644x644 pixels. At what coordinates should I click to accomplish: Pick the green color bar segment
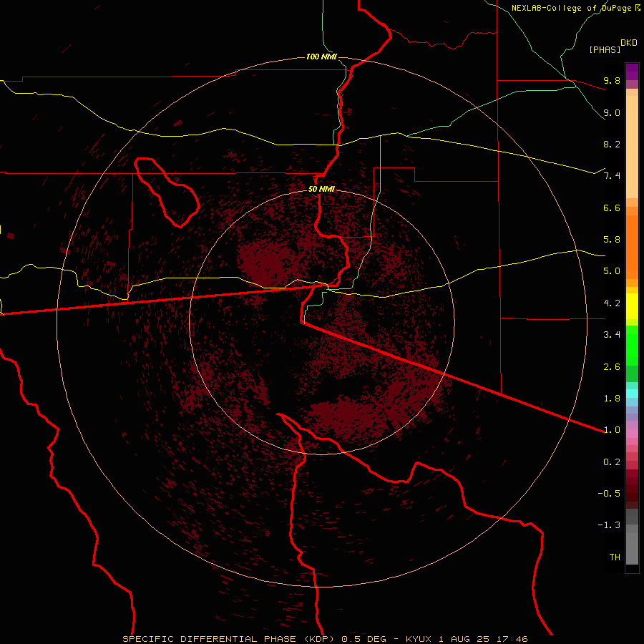(632, 346)
